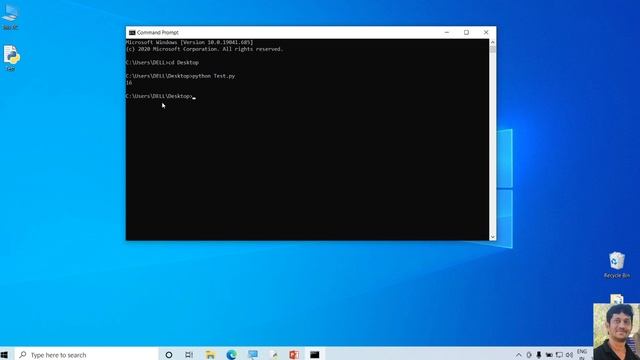Click the output value '16'

point(129,82)
